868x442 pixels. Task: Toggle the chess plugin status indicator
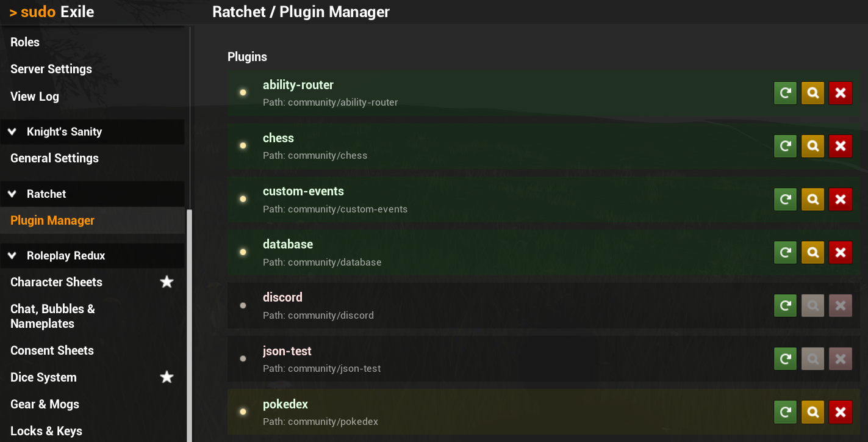click(242, 145)
